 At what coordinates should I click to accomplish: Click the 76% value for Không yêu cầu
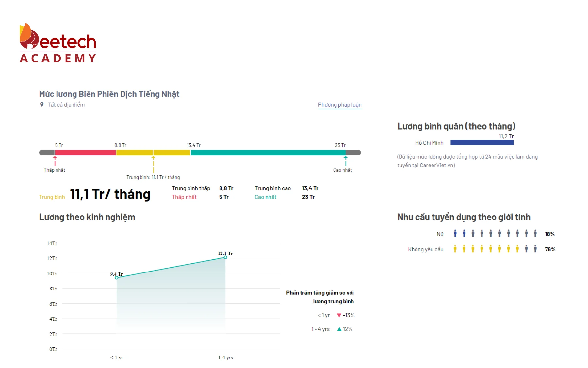click(x=550, y=249)
